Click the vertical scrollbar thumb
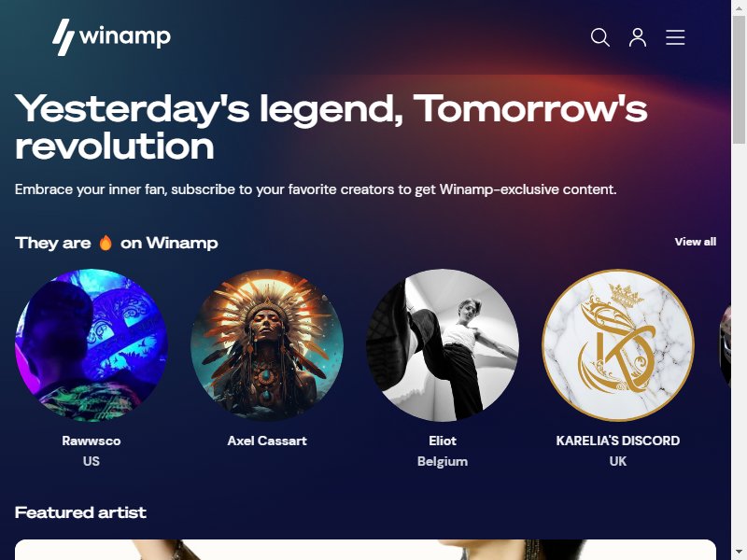The image size is (747, 560). 739,79
